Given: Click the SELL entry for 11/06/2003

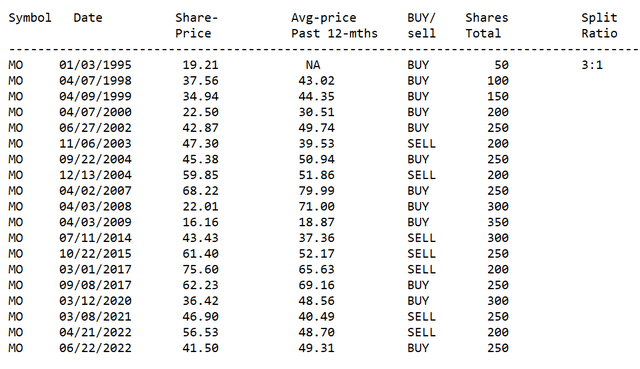Looking at the screenshot, I should pos(421,144).
